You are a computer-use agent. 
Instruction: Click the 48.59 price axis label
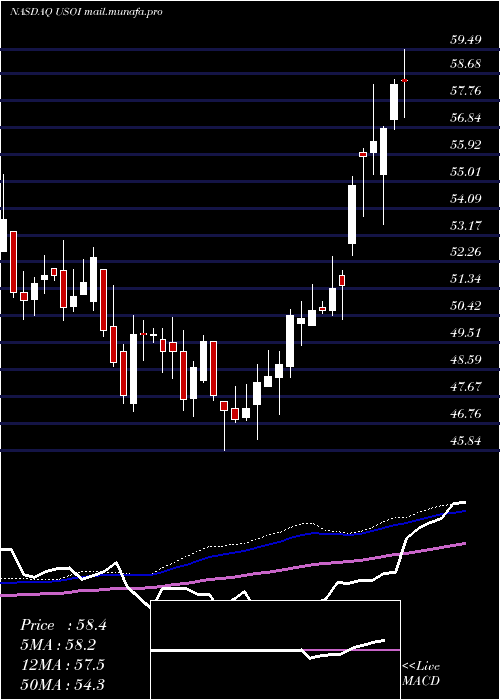click(466, 360)
